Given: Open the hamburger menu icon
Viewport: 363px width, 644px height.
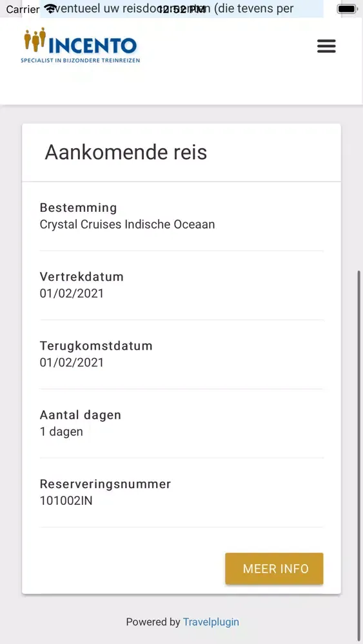Looking at the screenshot, I should click(326, 46).
